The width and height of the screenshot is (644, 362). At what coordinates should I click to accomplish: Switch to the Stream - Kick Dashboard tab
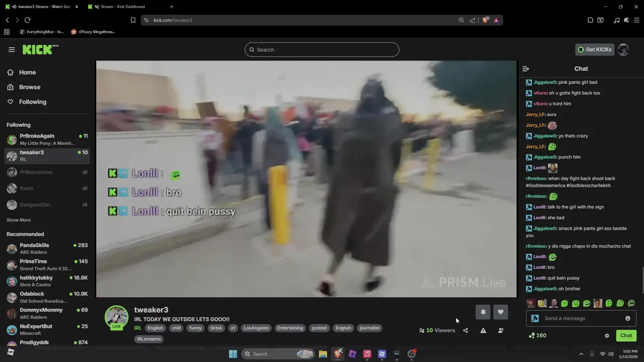coord(122,7)
